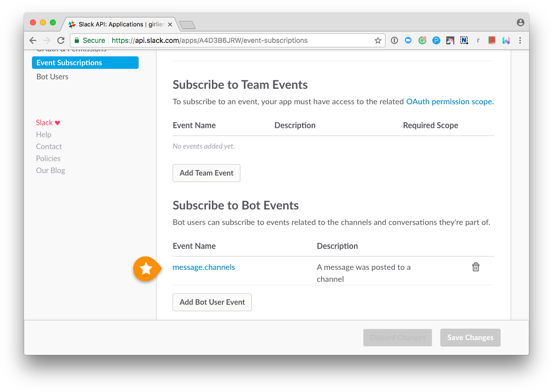The height and width of the screenshot is (392, 553).
Task: Open the Notion Web Clipper extension
Action: [x=464, y=40]
